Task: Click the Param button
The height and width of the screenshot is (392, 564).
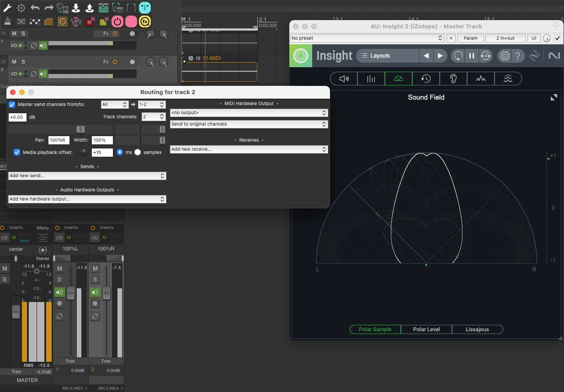Action: tap(470, 38)
